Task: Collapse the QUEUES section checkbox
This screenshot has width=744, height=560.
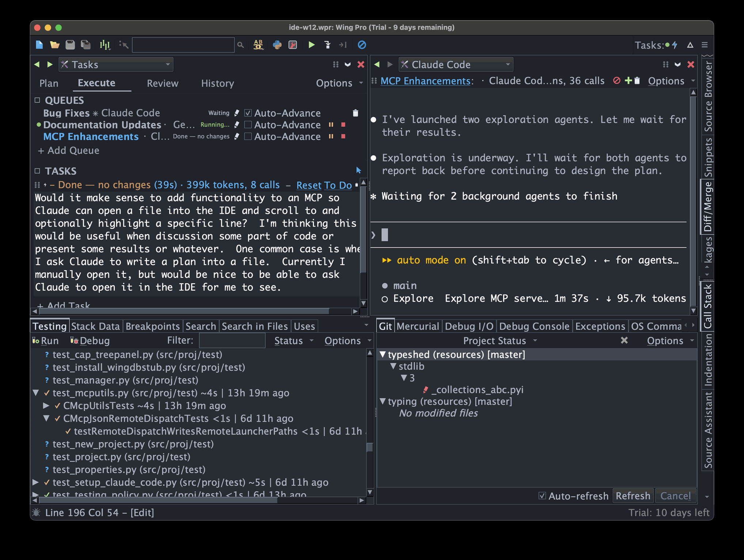Action: coord(37,100)
